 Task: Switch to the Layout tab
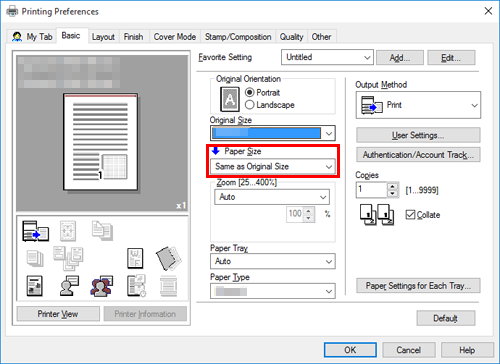pos(103,37)
